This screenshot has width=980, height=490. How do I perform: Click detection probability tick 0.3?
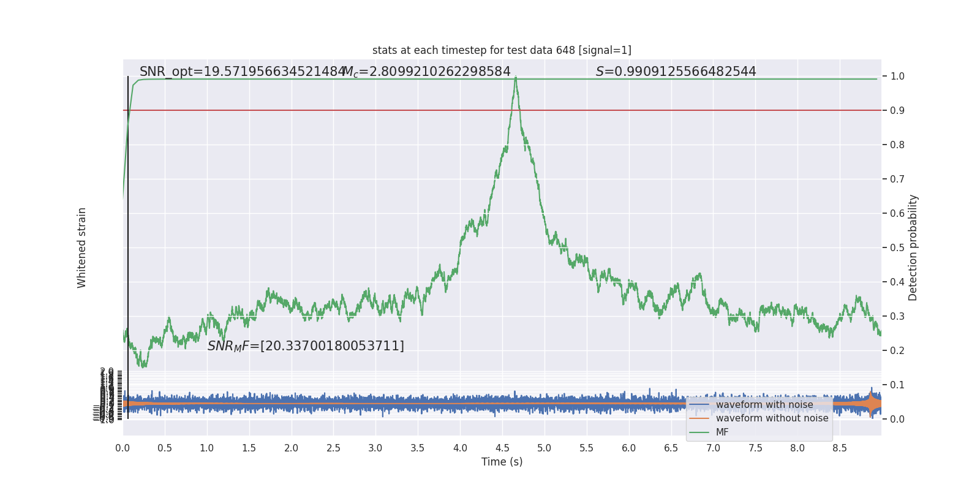click(x=897, y=317)
